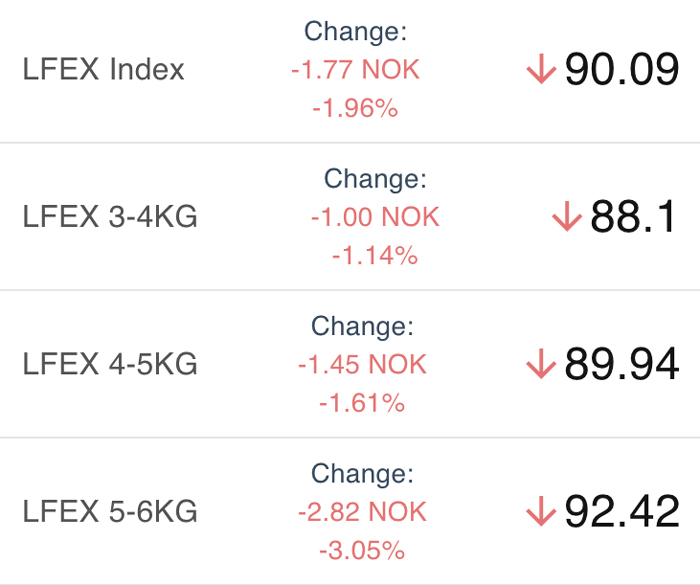This screenshot has width=700, height=585.
Task: Open the LFEX Index row label
Action: [x=103, y=69]
